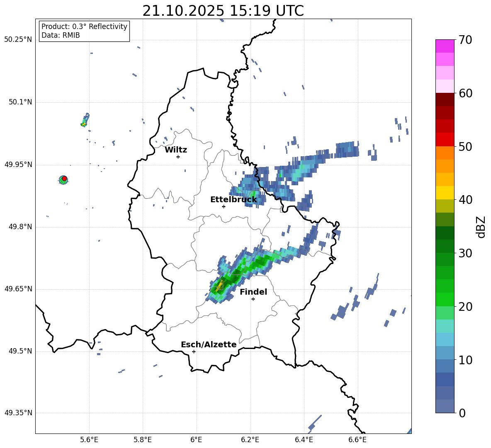Select the Ettelbruck city label

pos(233,200)
